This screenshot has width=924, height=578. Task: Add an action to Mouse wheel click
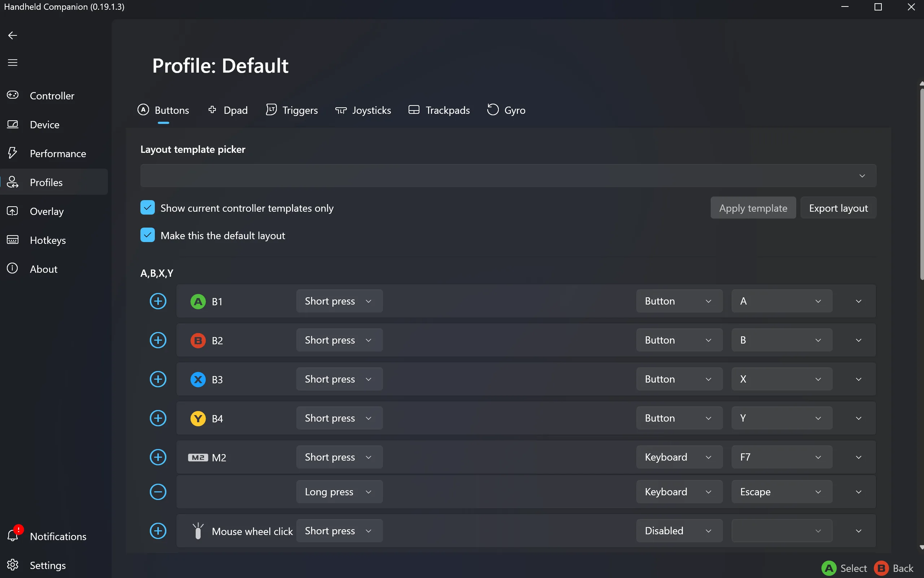(158, 531)
